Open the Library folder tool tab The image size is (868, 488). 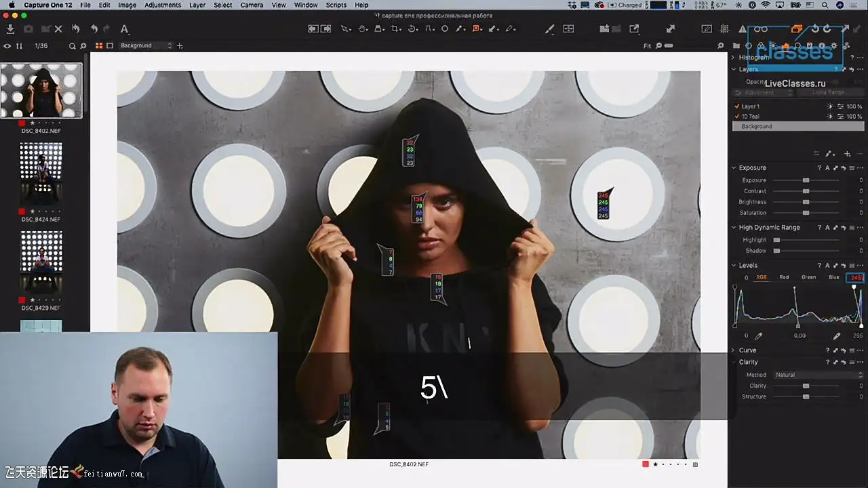pyautogui.click(x=736, y=46)
